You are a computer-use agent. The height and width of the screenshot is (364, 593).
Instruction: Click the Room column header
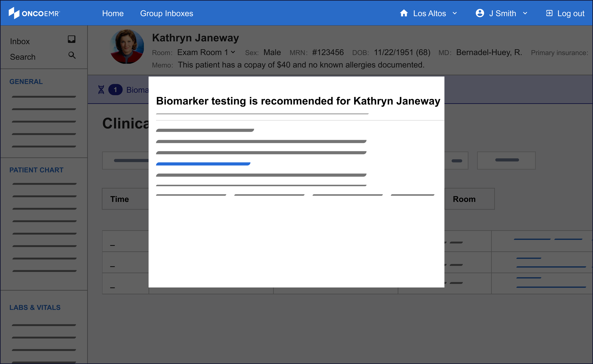pyautogui.click(x=464, y=199)
